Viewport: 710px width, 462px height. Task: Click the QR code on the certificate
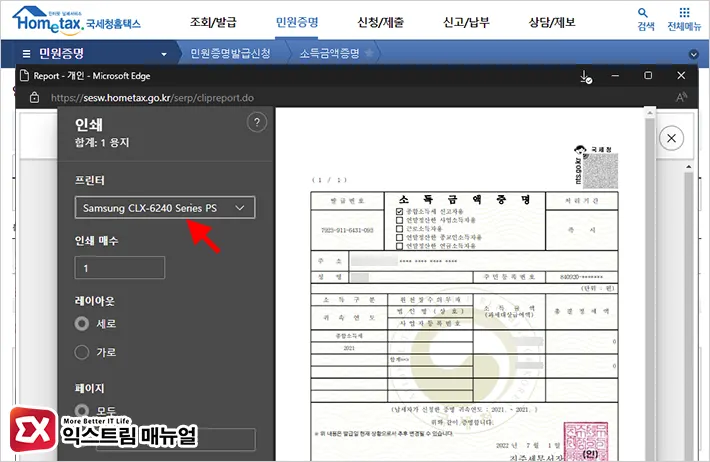point(600,171)
